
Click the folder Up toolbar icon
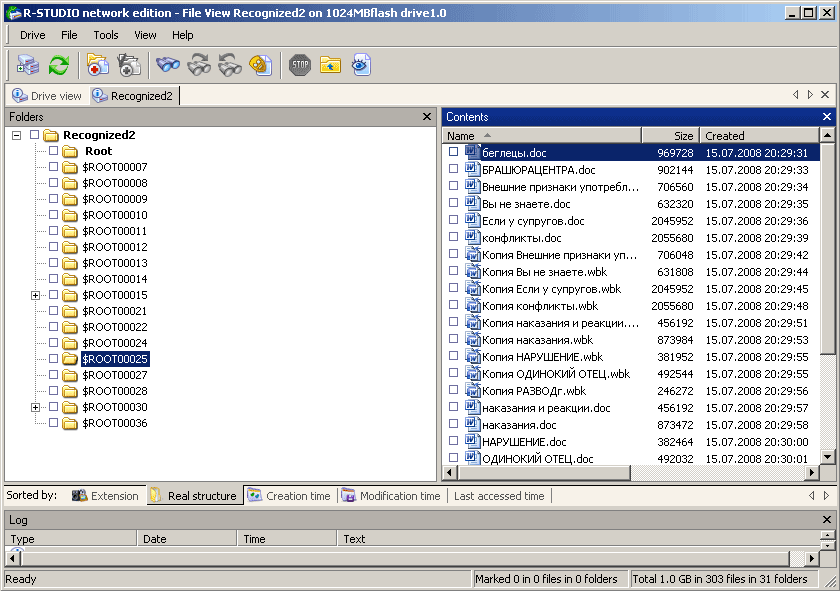(x=331, y=65)
